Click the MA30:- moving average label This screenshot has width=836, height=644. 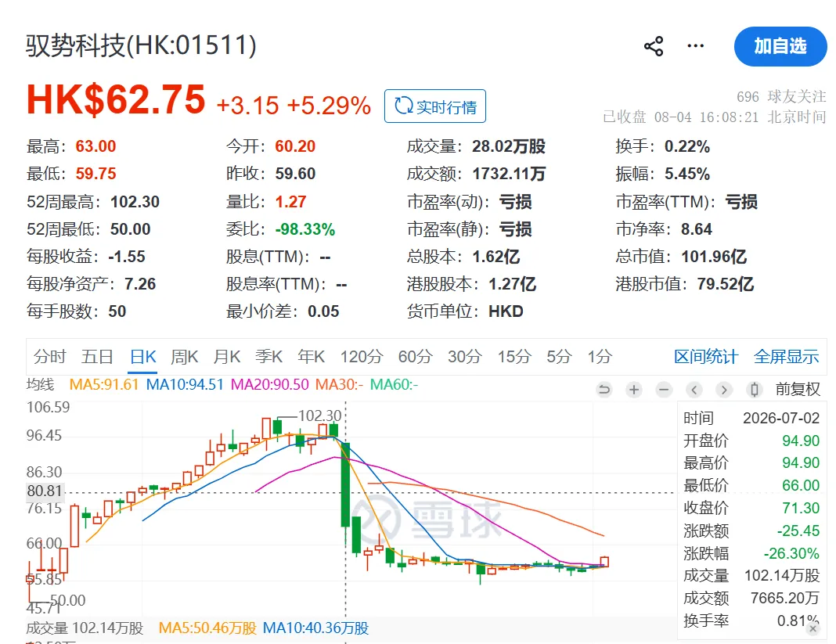339,384
